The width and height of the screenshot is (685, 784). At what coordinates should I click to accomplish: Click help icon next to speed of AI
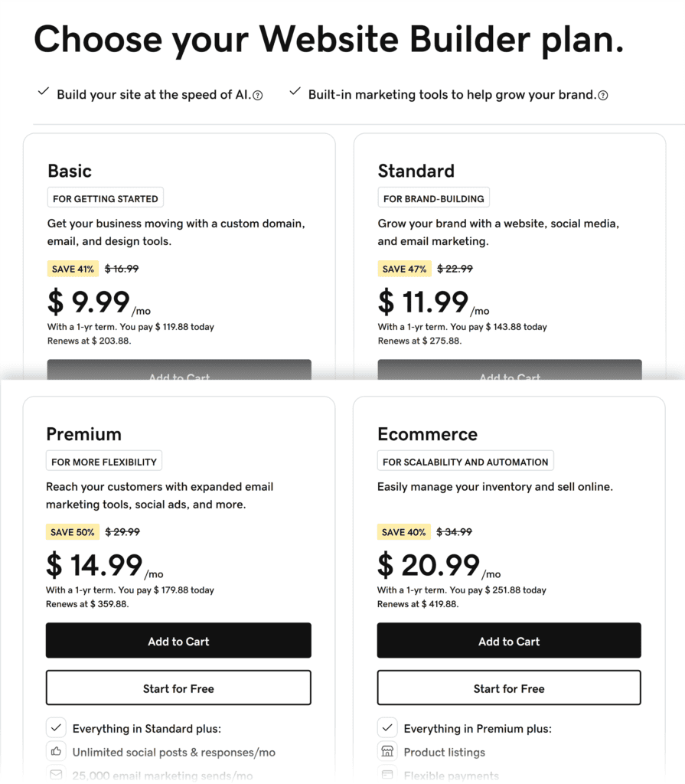coord(258,96)
